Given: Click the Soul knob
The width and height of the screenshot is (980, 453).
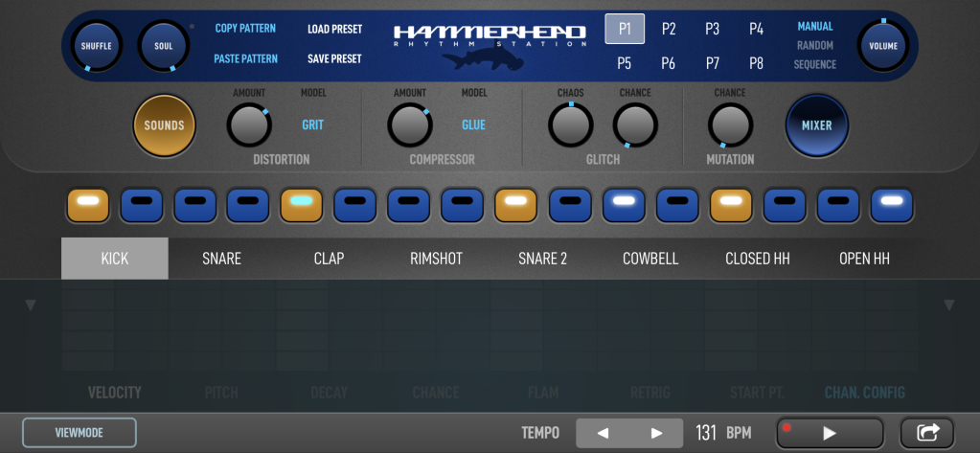Looking at the screenshot, I should [163, 45].
